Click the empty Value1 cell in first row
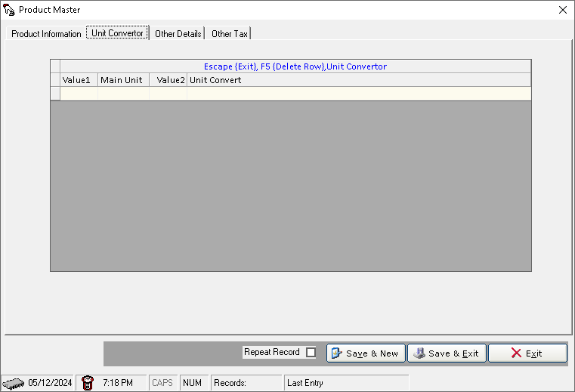The height and width of the screenshot is (392, 575). tap(79, 94)
